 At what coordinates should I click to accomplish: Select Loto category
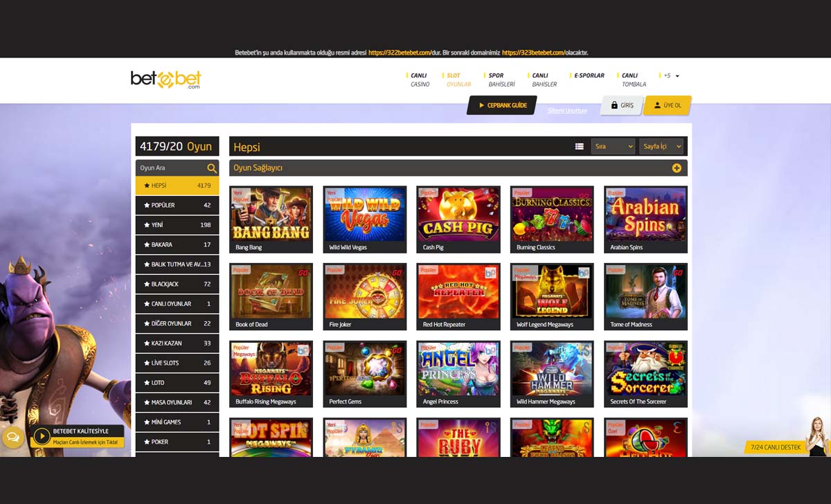click(x=177, y=383)
